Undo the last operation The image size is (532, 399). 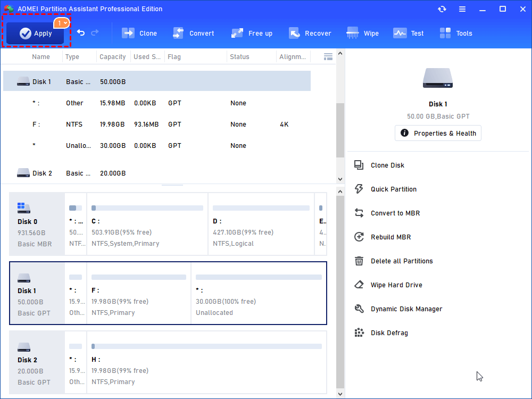coord(81,32)
